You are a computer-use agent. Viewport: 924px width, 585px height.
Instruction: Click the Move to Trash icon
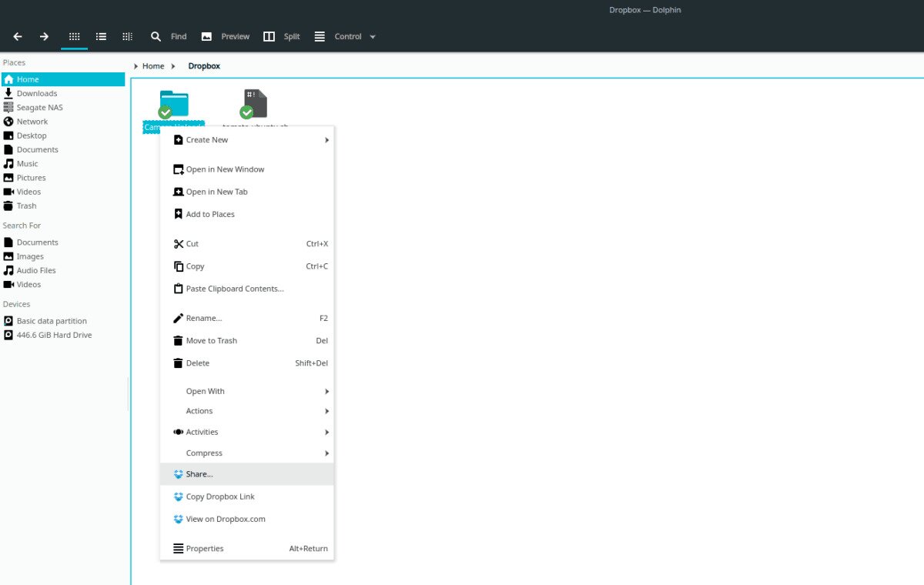click(179, 341)
